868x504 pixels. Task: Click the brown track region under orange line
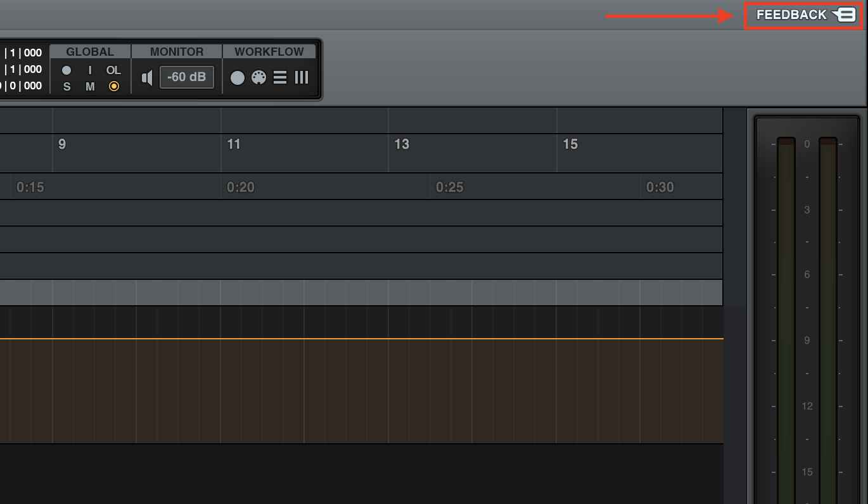click(361, 391)
